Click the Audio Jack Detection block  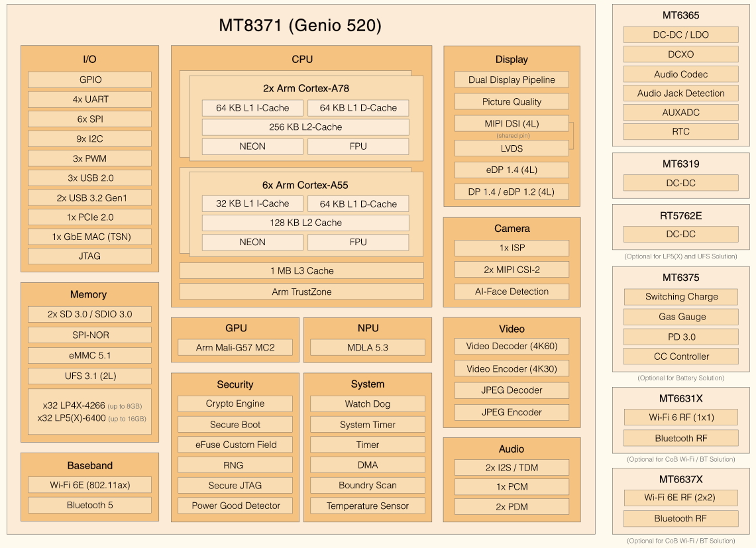coord(680,93)
